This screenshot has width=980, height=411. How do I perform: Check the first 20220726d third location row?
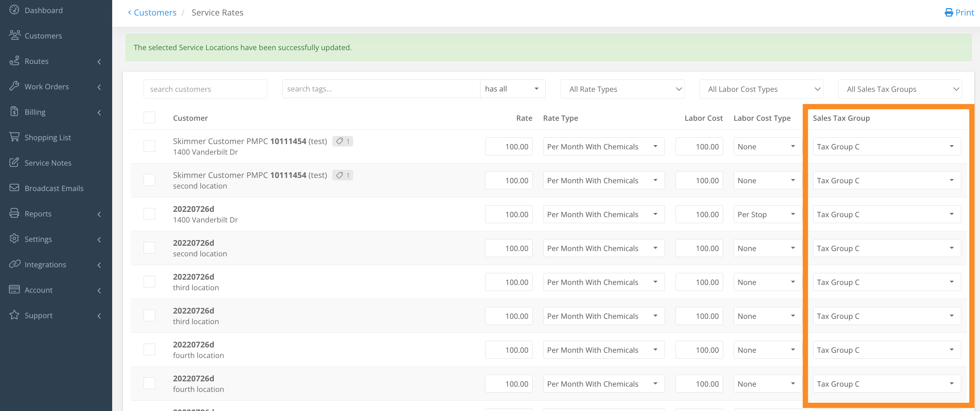(x=149, y=282)
